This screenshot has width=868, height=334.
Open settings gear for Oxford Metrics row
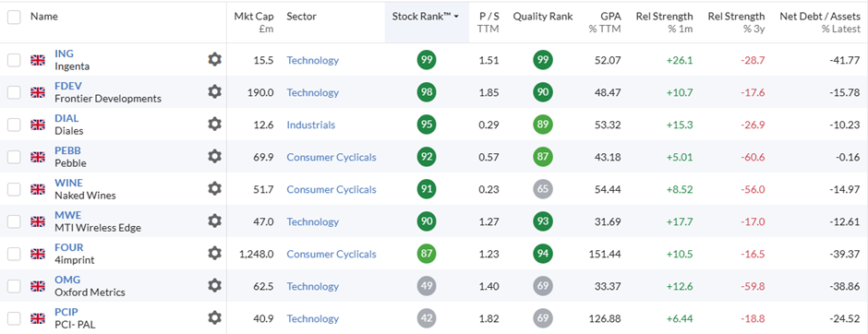(x=214, y=286)
